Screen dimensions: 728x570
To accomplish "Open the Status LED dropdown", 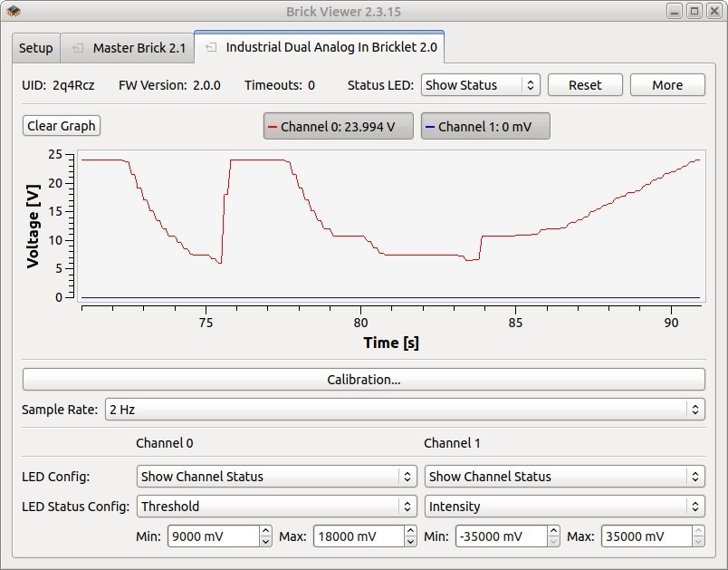I will [x=481, y=85].
